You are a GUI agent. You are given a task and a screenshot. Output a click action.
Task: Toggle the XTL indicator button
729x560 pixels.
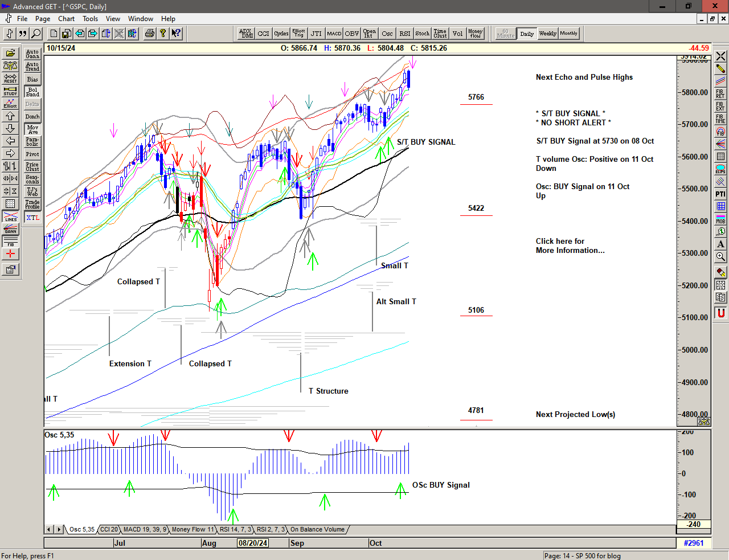32,218
